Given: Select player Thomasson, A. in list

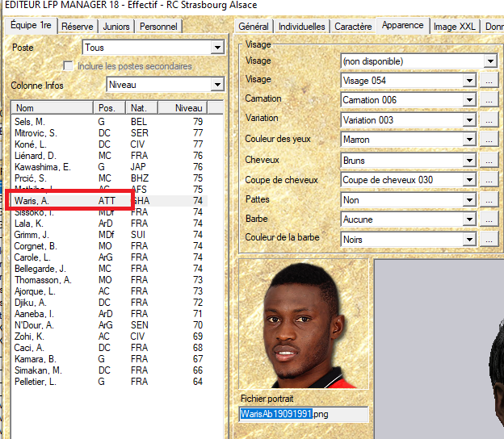Looking at the screenshot, I should coord(109,280).
